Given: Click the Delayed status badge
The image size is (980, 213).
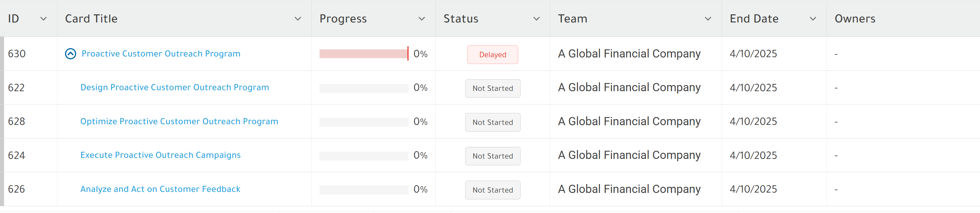Looking at the screenshot, I should coord(493,54).
